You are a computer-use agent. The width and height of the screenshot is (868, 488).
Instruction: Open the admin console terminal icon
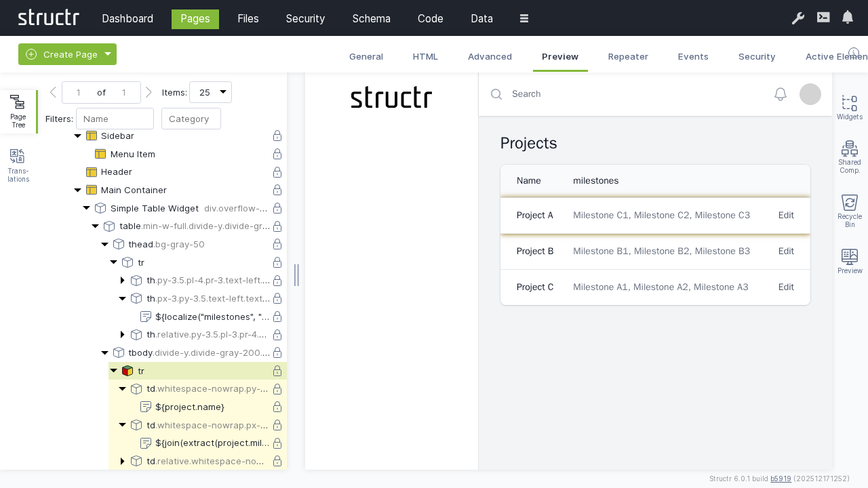(x=823, y=18)
